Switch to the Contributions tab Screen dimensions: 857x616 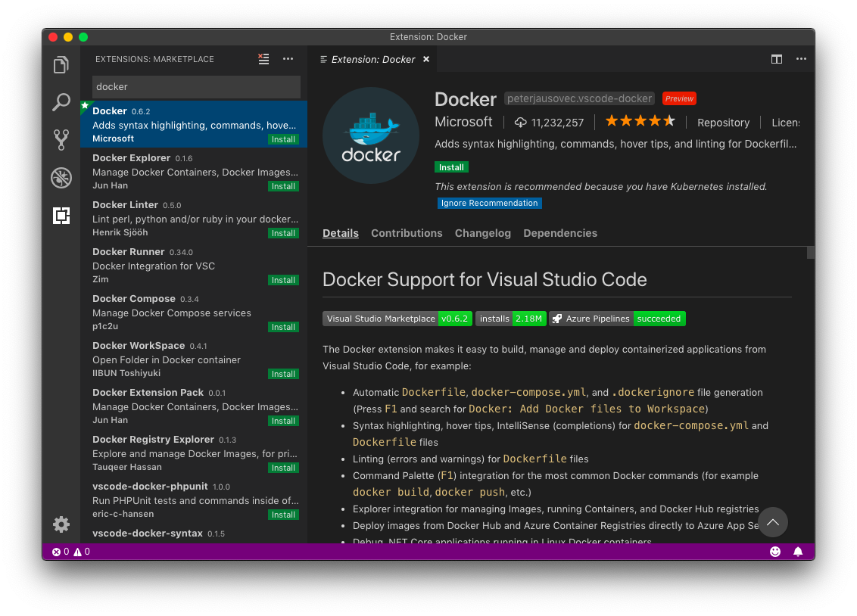(x=407, y=233)
